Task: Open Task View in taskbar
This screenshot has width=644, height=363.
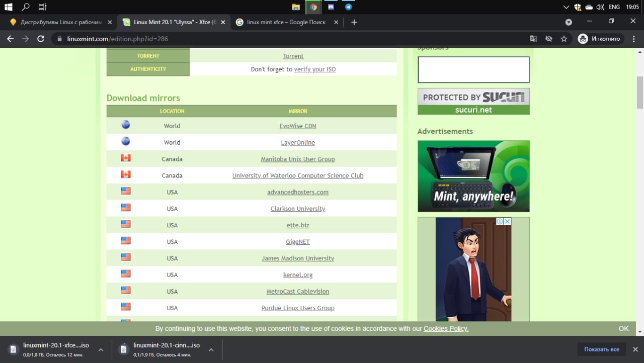Action: [x=42, y=7]
